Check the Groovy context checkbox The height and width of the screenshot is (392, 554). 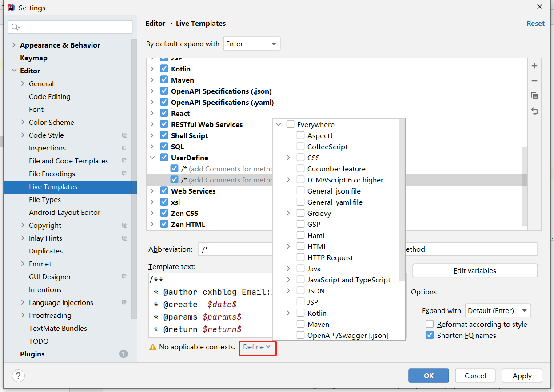pyautogui.click(x=300, y=213)
